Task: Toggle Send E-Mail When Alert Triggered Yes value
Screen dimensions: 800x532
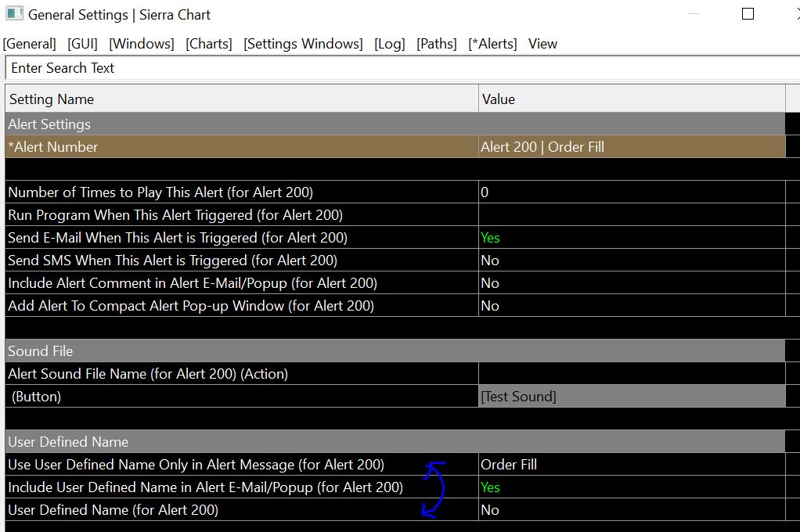Action: click(x=632, y=238)
